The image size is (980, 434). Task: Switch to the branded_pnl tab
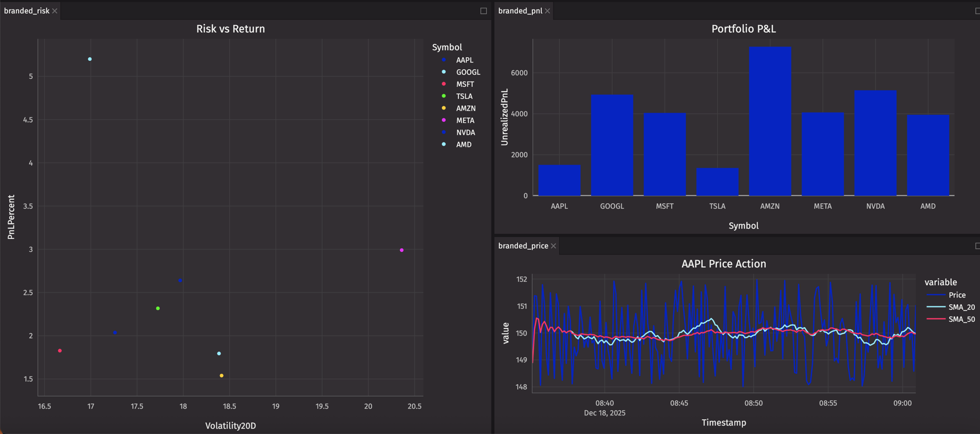(520, 11)
